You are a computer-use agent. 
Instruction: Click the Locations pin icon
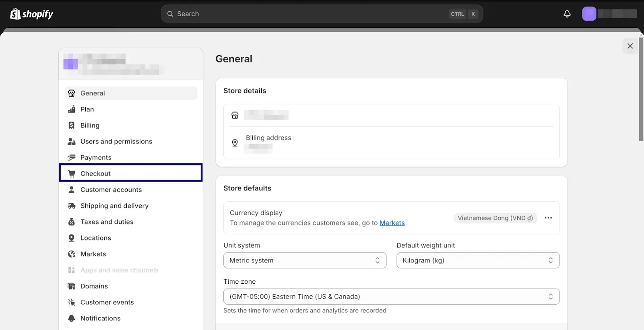click(x=72, y=238)
